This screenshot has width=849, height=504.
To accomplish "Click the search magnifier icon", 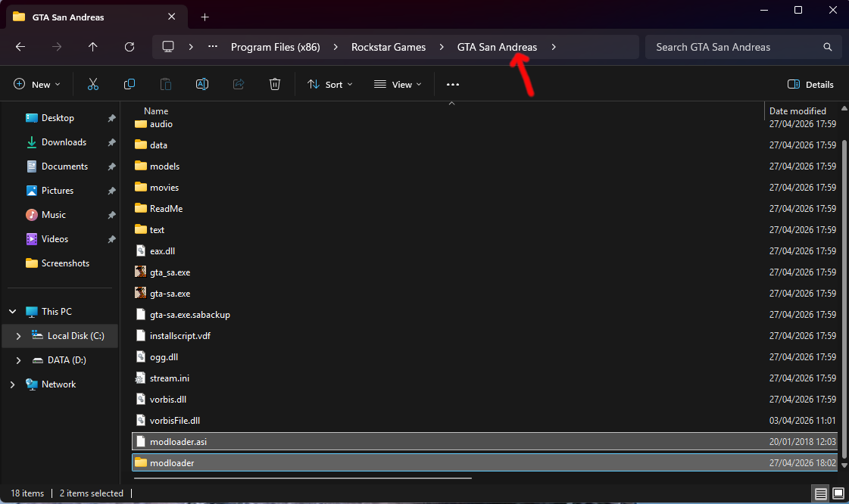I will 827,47.
